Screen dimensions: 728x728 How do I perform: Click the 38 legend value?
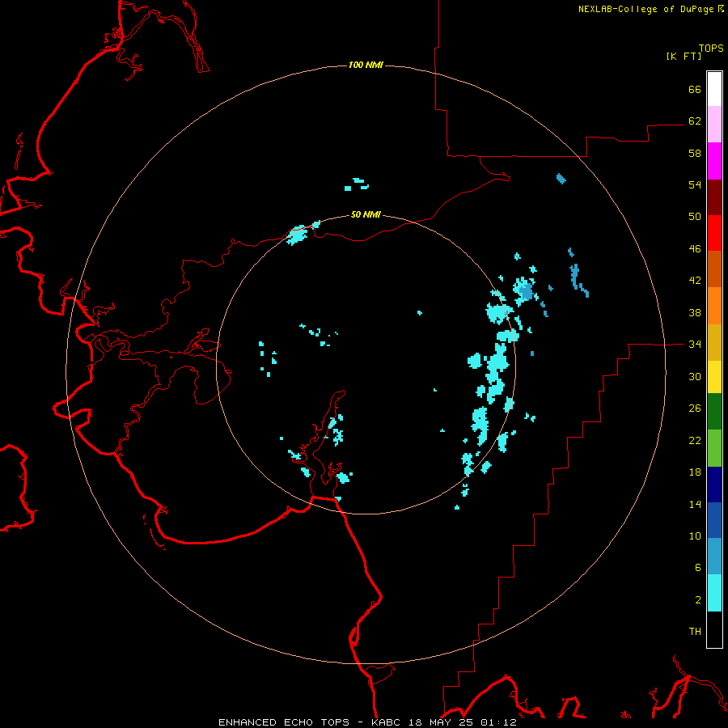695,312
